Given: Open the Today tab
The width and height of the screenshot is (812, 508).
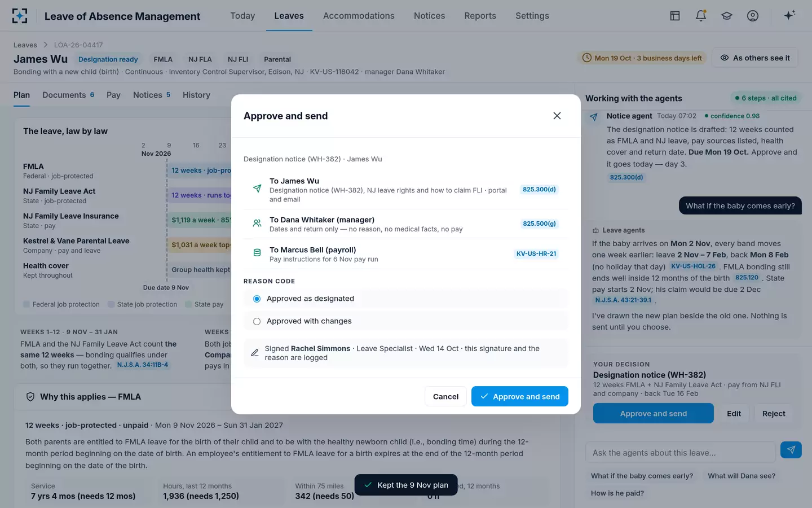Looking at the screenshot, I should 242,16.
